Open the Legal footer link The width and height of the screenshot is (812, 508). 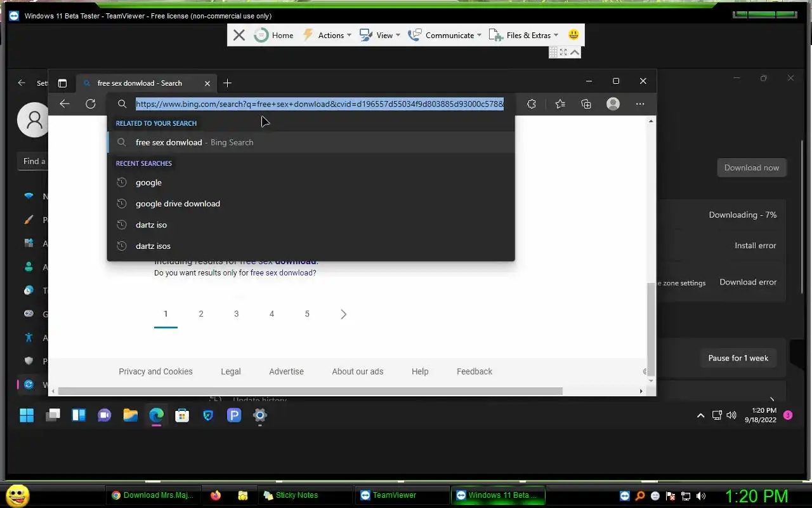tap(231, 371)
